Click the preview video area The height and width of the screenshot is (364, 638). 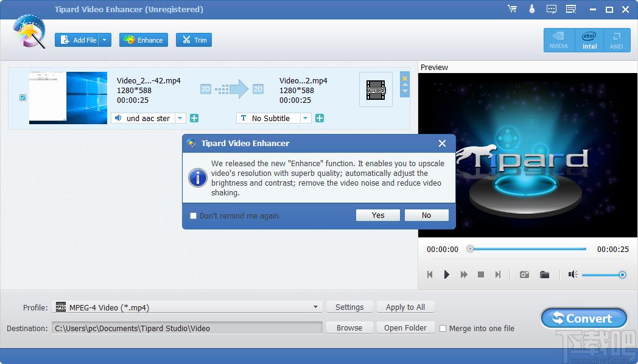pyautogui.click(x=527, y=155)
